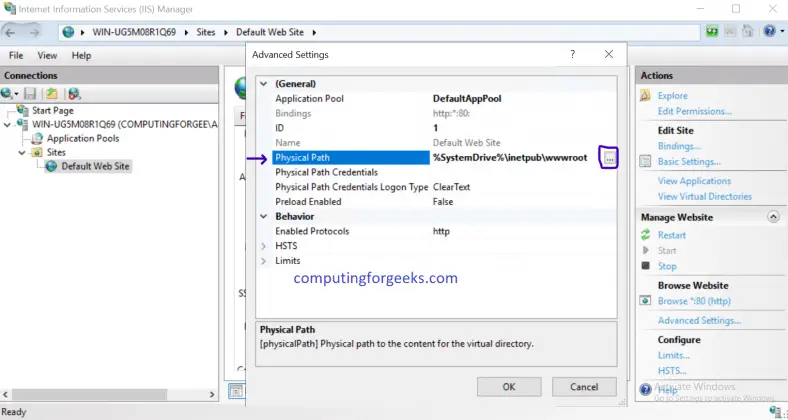Expand the HSTS property group
Viewport: 788px width, 420px height.
coord(264,246)
